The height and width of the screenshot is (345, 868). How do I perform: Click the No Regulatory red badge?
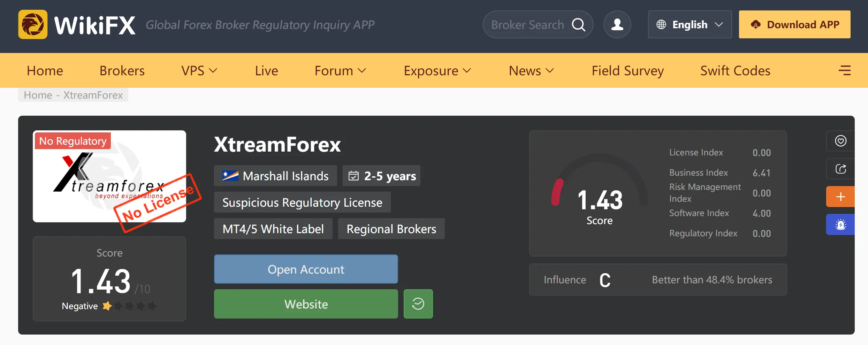point(73,141)
